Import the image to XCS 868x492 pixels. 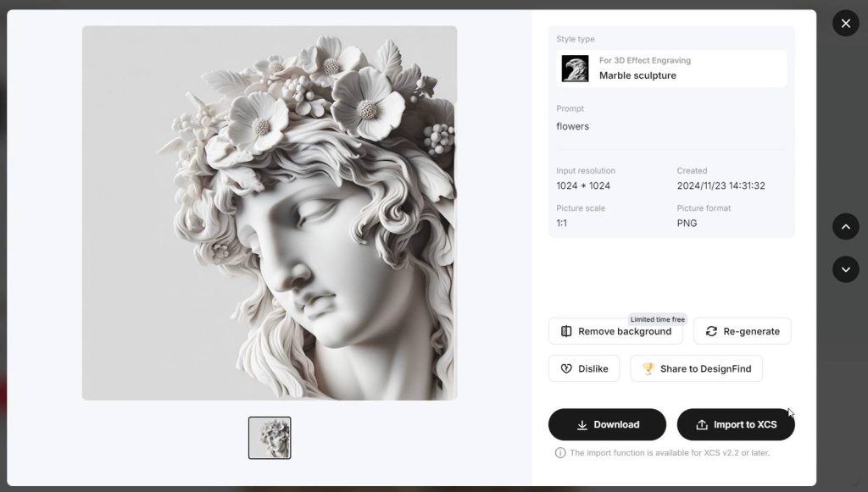click(735, 424)
